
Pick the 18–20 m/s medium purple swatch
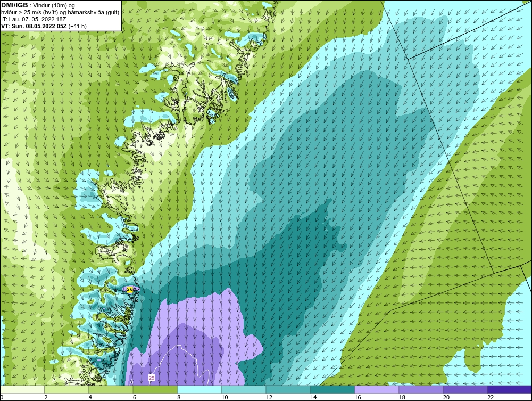[x=421, y=389]
